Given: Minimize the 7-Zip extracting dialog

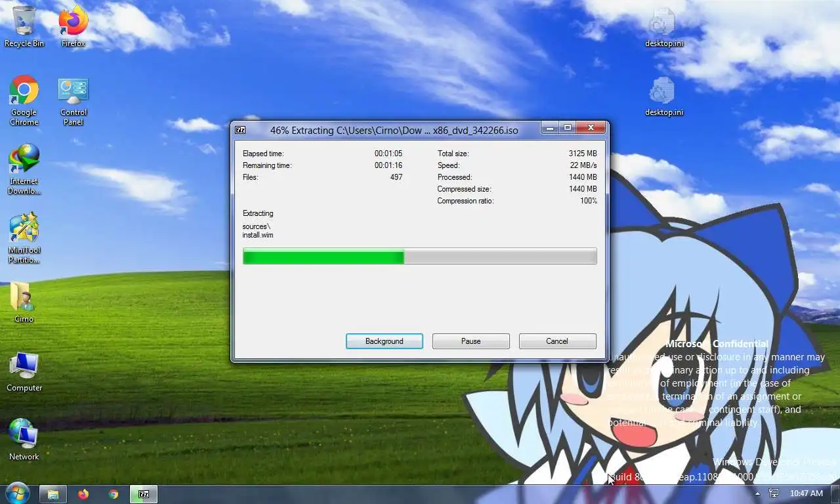Looking at the screenshot, I should click(550, 128).
